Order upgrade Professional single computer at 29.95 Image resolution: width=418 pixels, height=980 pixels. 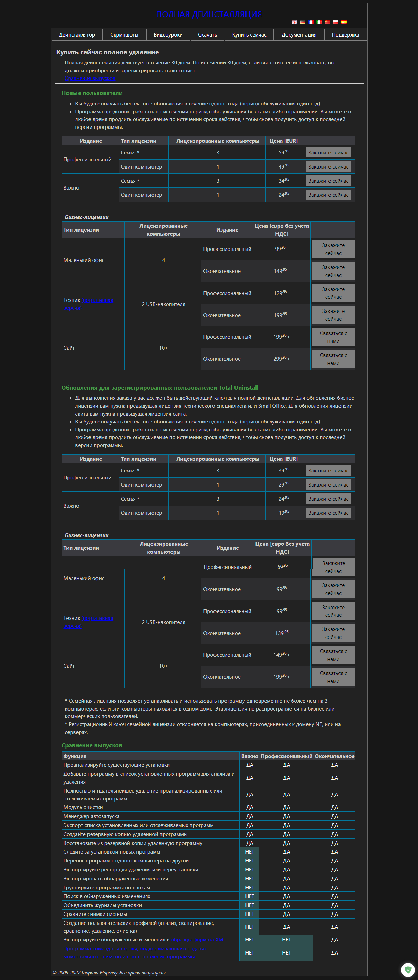click(328, 485)
